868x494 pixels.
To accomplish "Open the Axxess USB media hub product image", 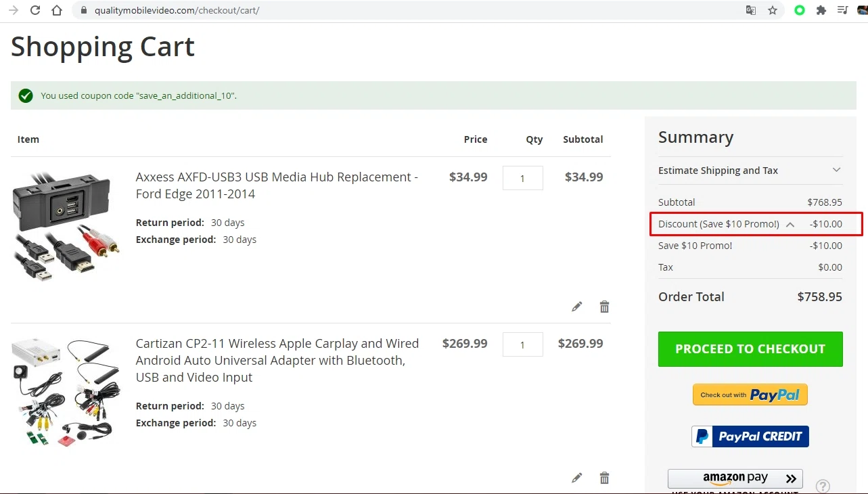I will point(66,227).
